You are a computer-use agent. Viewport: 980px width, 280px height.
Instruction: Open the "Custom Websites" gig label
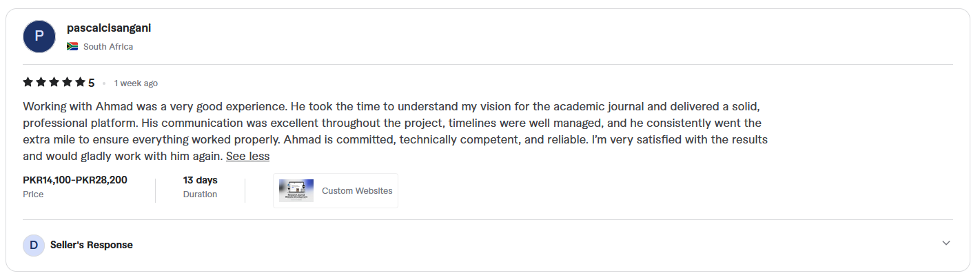(357, 191)
